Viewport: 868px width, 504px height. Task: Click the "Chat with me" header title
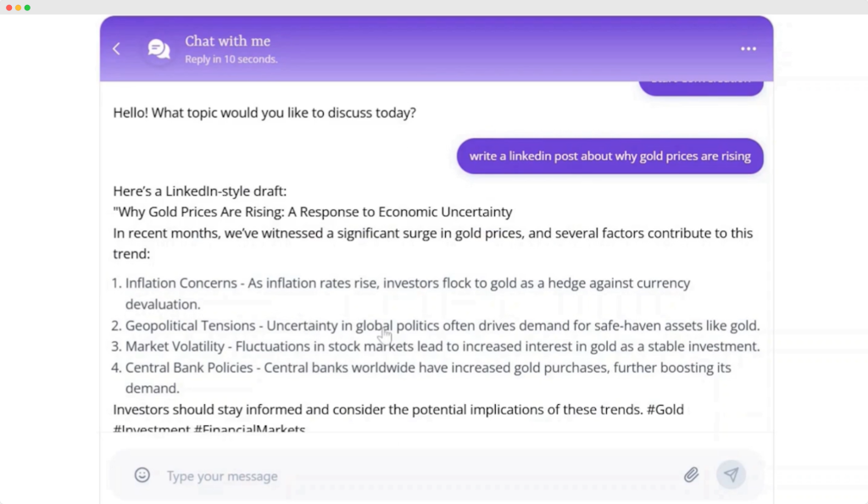(x=228, y=42)
